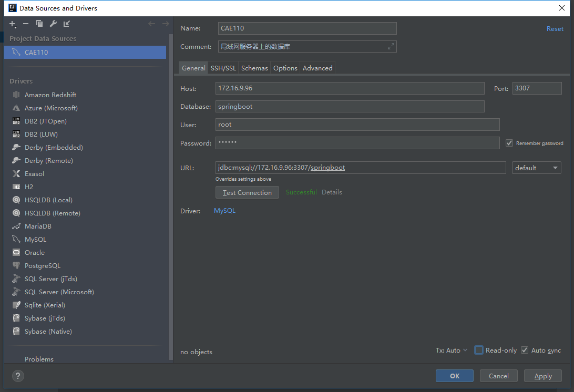
Task: Select the SQL Server (Microsoft) driver
Action: click(85, 292)
